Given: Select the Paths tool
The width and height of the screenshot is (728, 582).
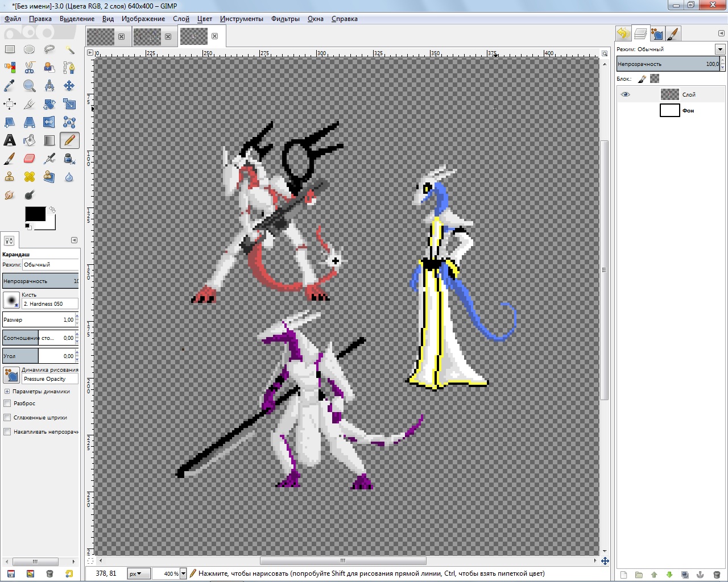Looking at the screenshot, I should pos(69,68).
